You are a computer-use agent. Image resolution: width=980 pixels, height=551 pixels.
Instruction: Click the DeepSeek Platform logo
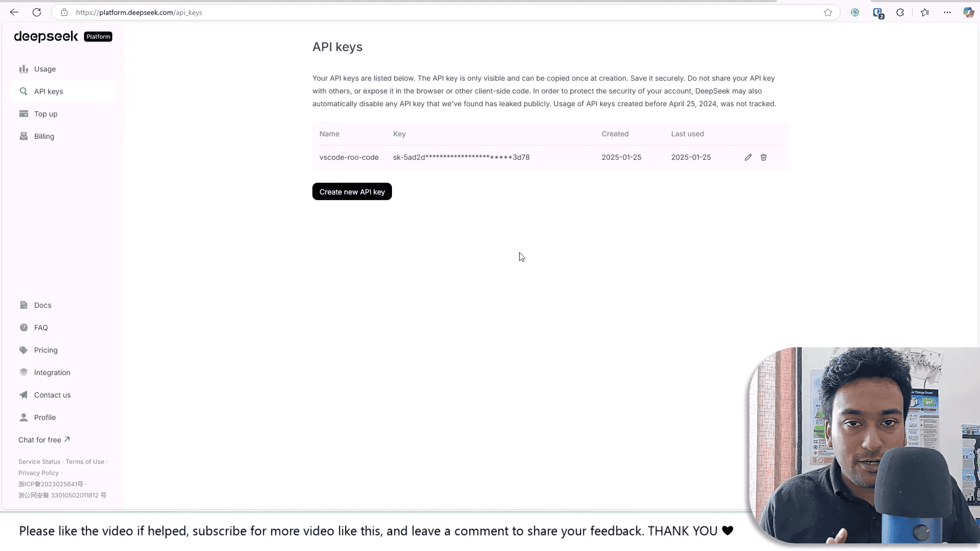63,36
